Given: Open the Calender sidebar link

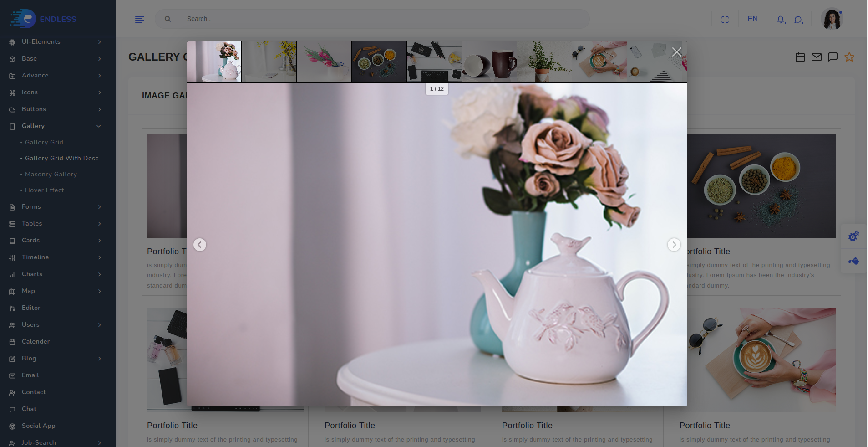Looking at the screenshot, I should [36, 342].
